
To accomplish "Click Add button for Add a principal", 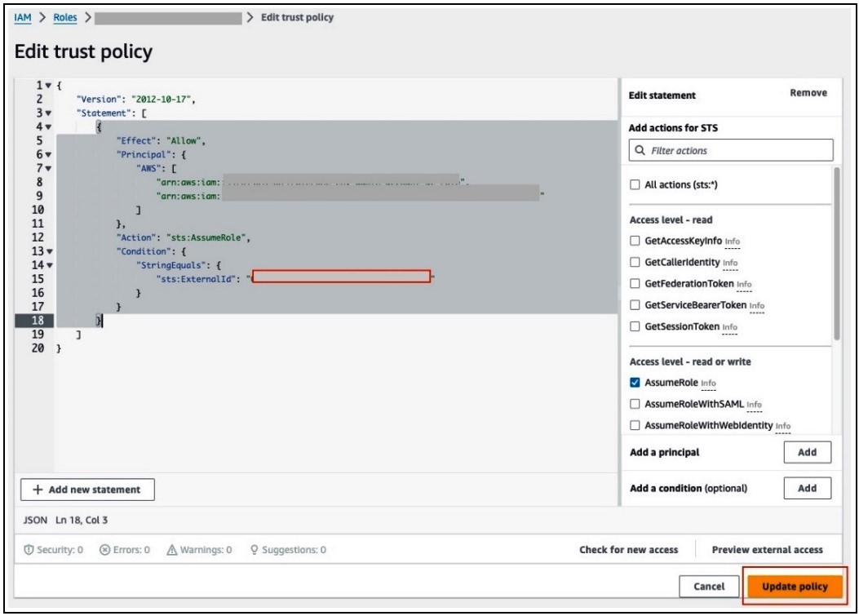I will (x=807, y=452).
